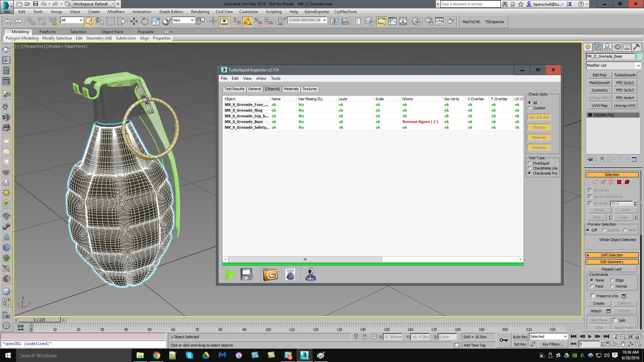Screen dimensions: 644x362
Task: Open the Workspace Default dropdown
Action: tap(93, 4)
